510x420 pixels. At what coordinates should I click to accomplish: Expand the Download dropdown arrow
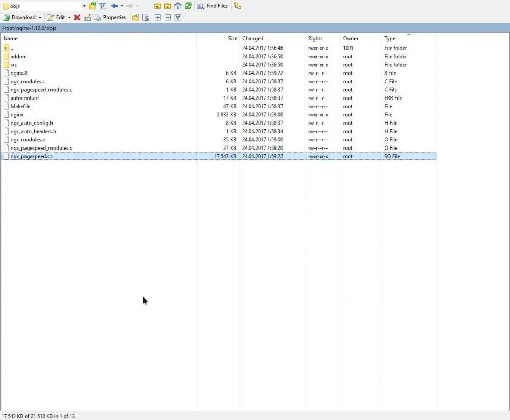click(x=40, y=17)
